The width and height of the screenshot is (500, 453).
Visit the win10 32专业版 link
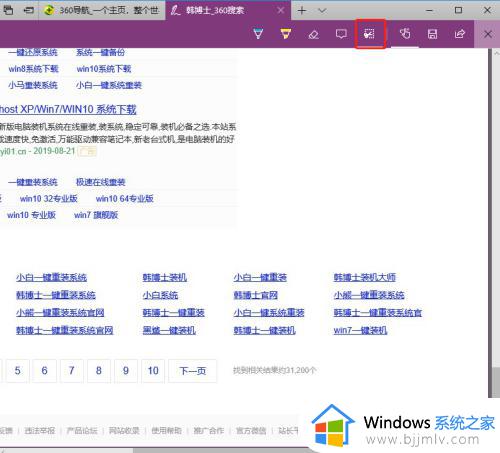(x=49, y=199)
